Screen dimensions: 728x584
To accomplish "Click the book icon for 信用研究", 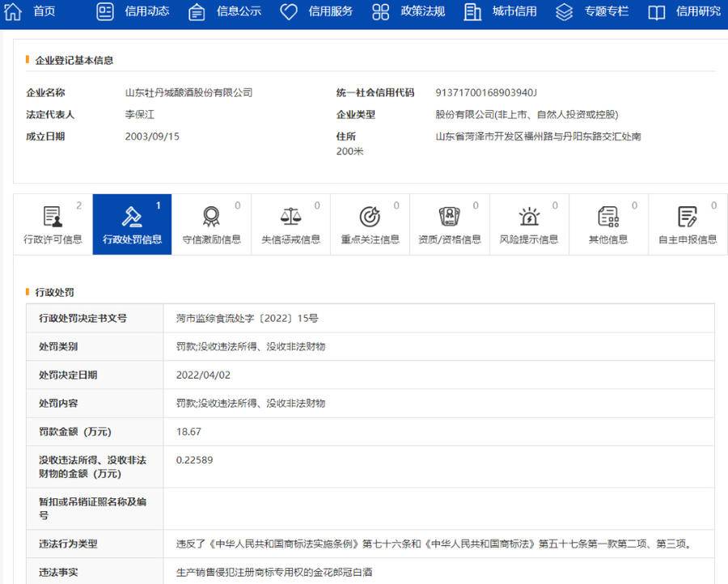I will coord(657,11).
